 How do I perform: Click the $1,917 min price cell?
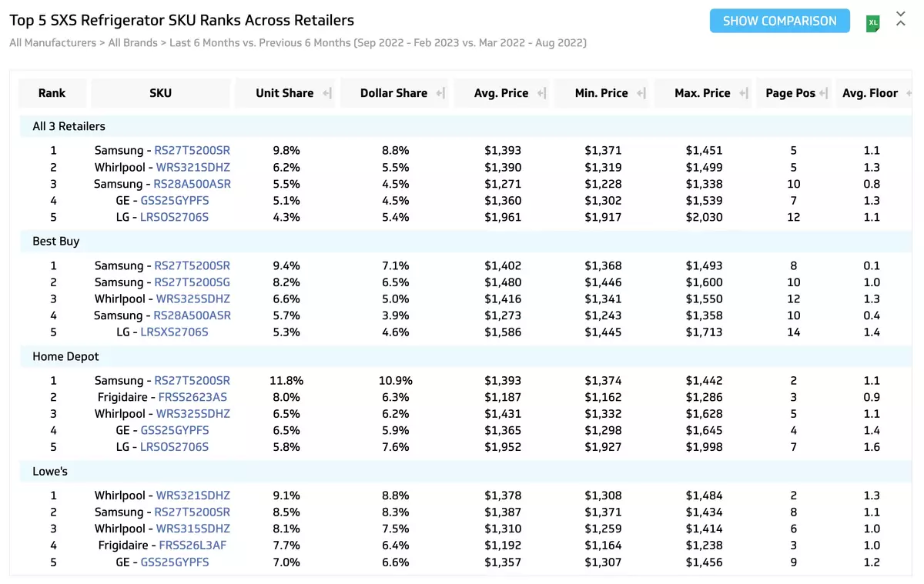coord(603,217)
